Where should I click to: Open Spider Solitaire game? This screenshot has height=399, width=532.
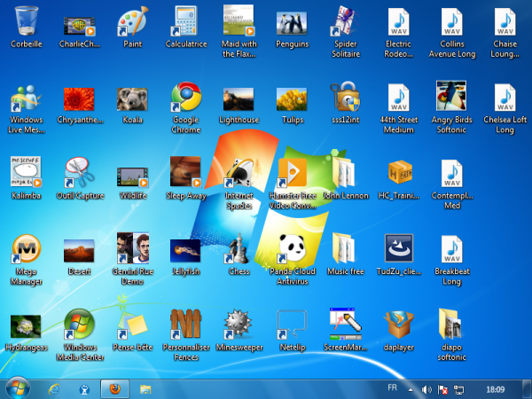[x=346, y=21]
